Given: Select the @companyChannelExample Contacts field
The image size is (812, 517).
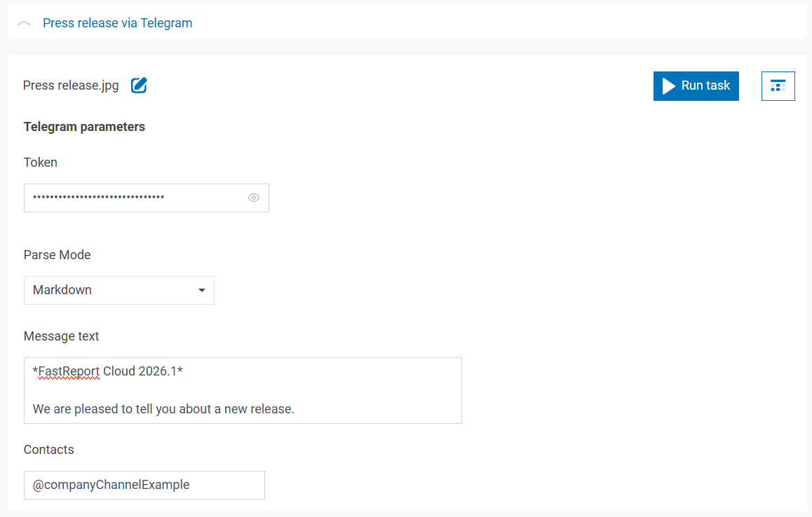Looking at the screenshot, I should coord(144,485).
